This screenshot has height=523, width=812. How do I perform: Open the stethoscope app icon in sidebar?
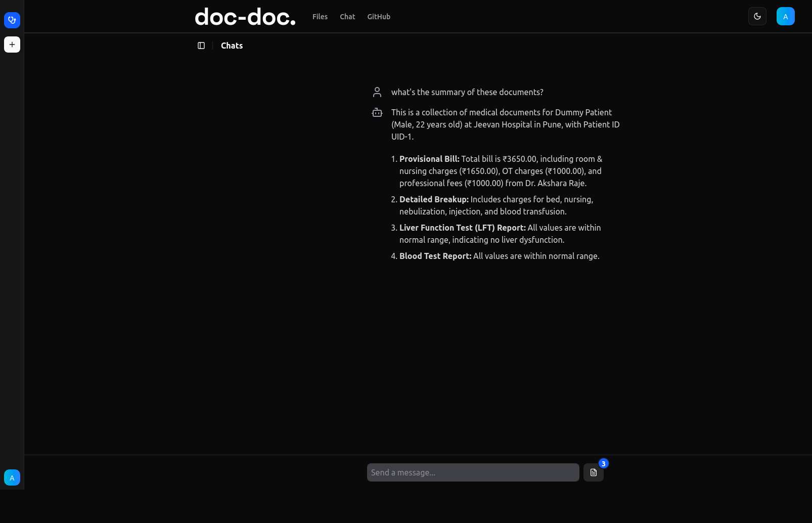click(x=12, y=20)
